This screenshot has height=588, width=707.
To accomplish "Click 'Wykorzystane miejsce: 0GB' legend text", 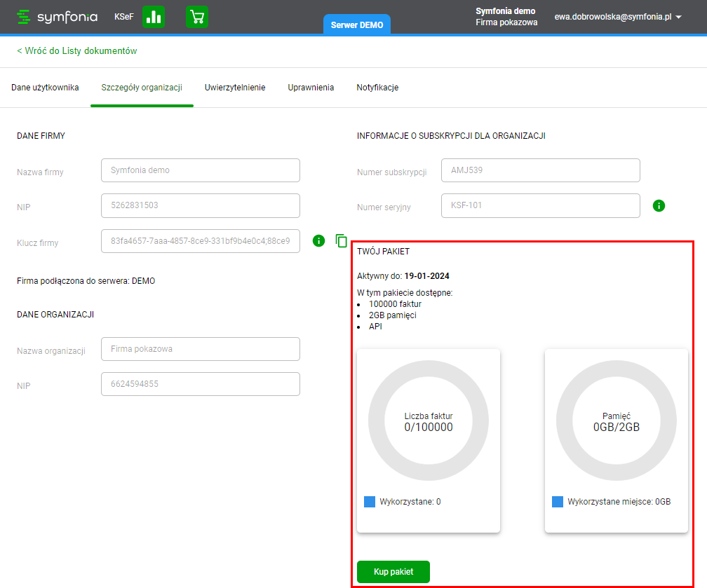I will click(619, 502).
